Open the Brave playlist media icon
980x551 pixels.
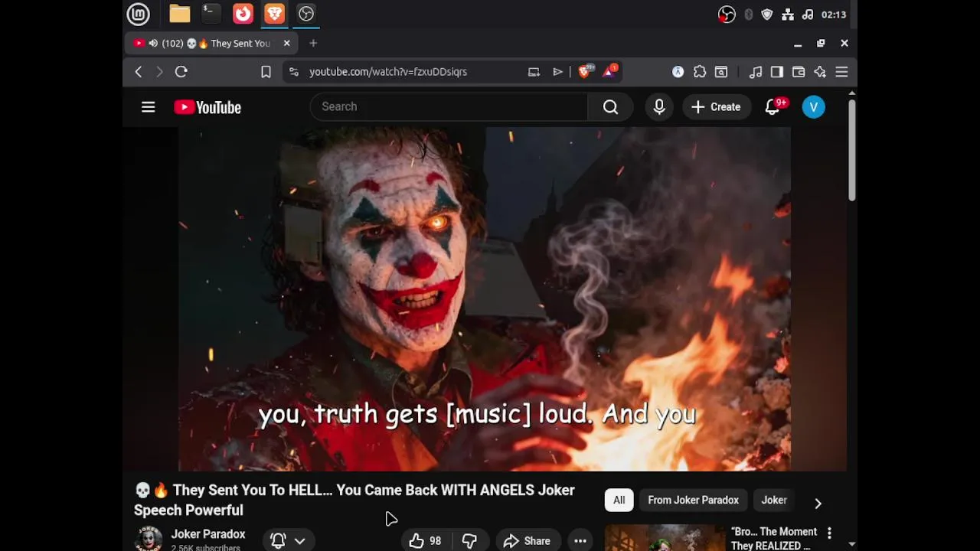point(557,72)
